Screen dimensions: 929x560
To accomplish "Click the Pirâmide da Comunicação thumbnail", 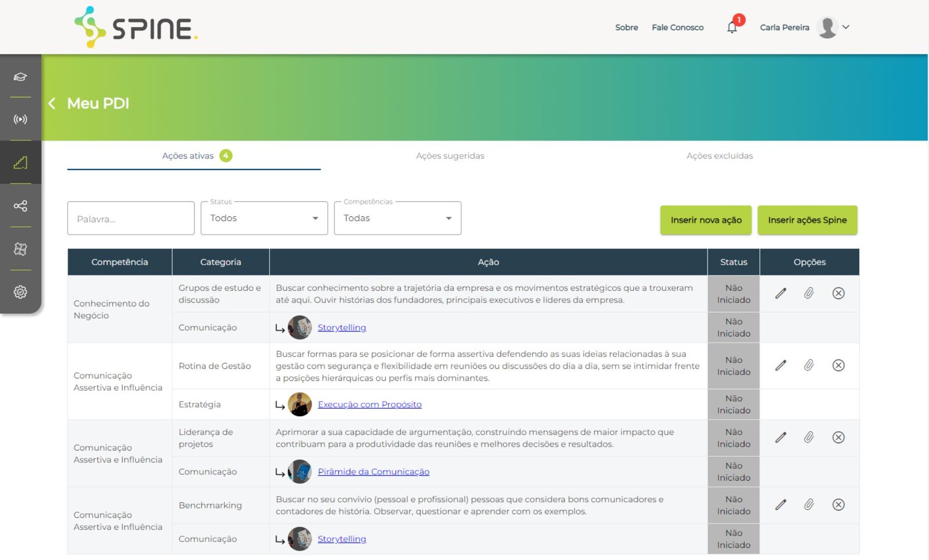I will 300,472.
